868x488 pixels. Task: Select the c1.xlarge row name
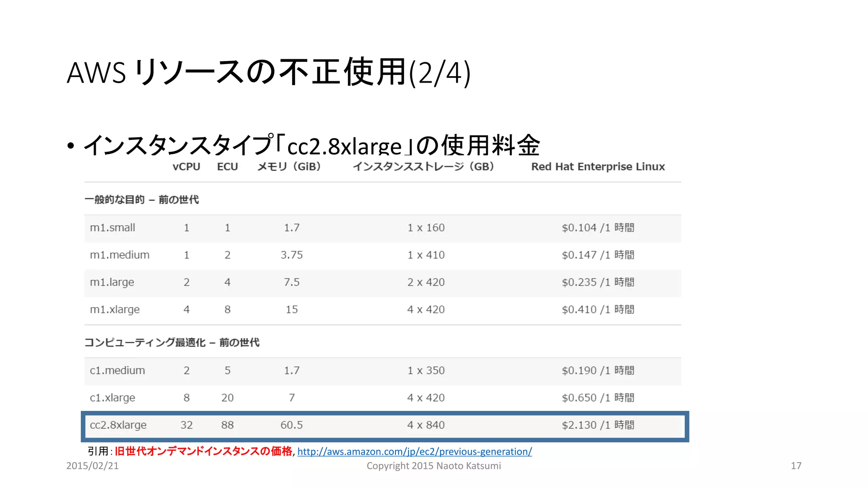pyautogui.click(x=112, y=398)
